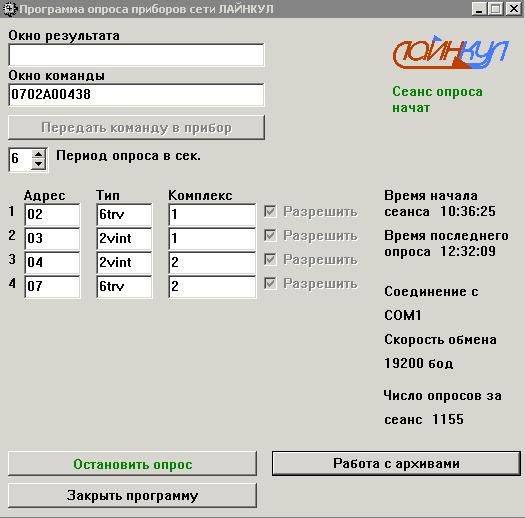Toggle Разрешить checkbox for row 2

pos(270,235)
